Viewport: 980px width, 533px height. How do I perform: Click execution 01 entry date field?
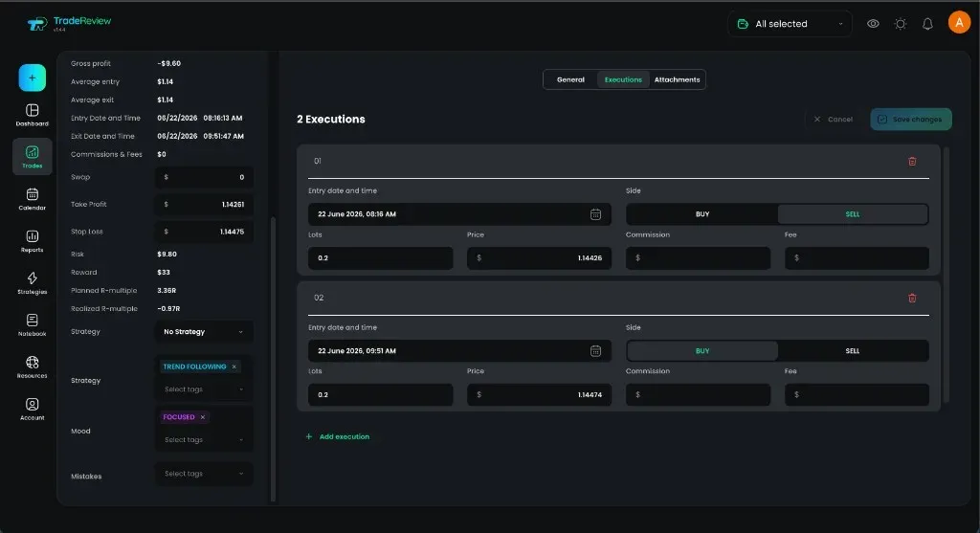coord(459,214)
